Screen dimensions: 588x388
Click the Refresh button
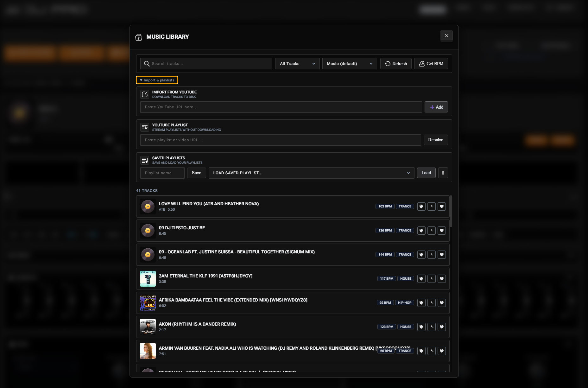point(396,64)
